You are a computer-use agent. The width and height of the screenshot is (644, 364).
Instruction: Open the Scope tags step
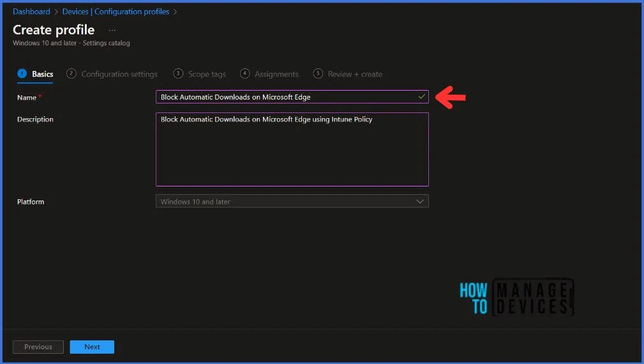point(200,74)
